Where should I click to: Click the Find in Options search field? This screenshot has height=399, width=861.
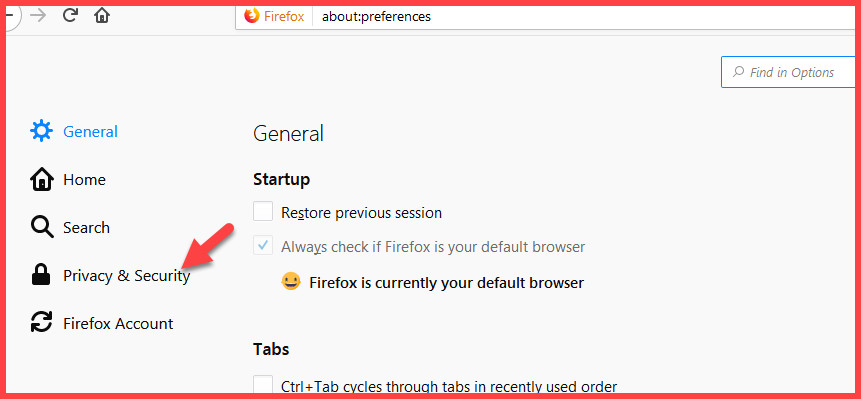(x=789, y=72)
